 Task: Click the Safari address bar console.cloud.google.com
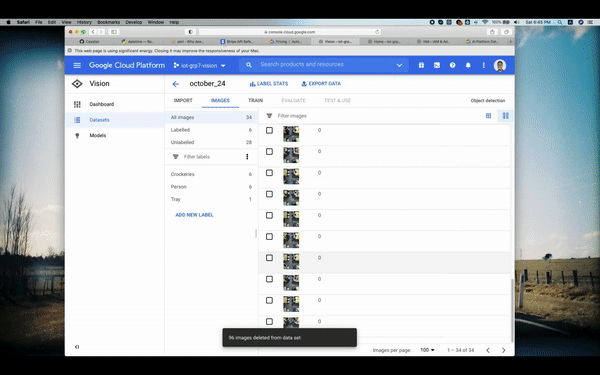[x=290, y=32]
